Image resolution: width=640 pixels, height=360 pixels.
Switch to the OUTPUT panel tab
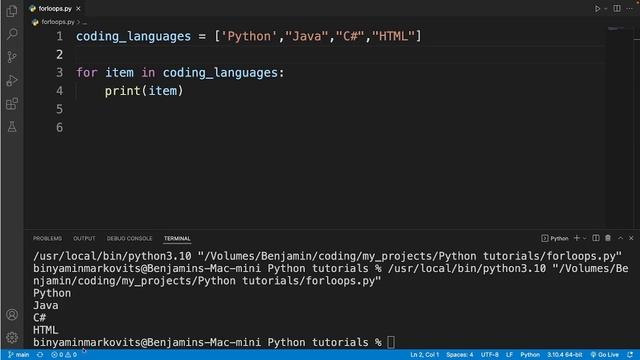[84, 238]
